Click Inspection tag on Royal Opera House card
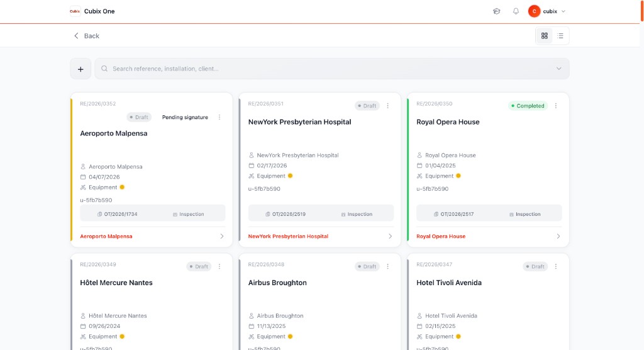Image resolution: width=644 pixels, height=350 pixels. (525, 214)
